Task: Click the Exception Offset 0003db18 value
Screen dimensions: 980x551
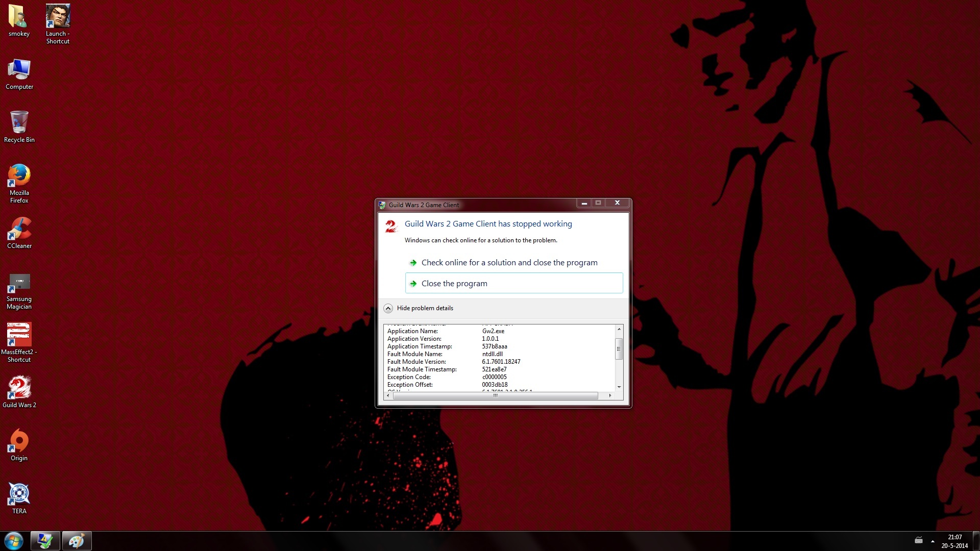Action: (x=495, y=385)
